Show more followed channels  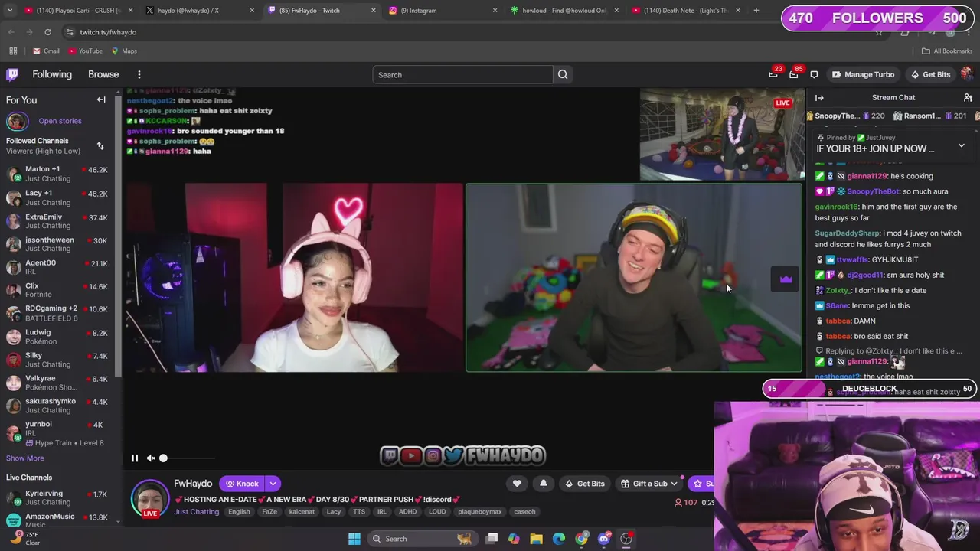click(25, 458)
